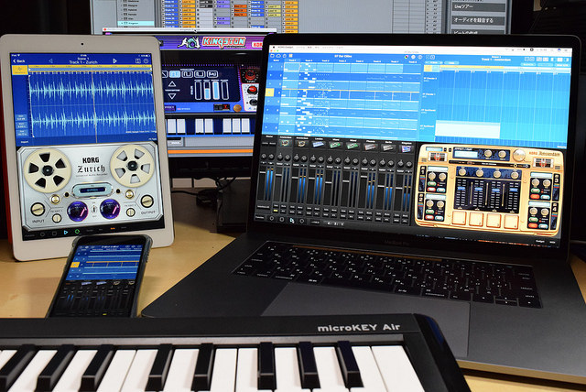Screen dimensions: 586x392
Task: Open the Kingston gadget thumbnail in laptop mixer
Action: pyautogui.click(x=406, y=148)
